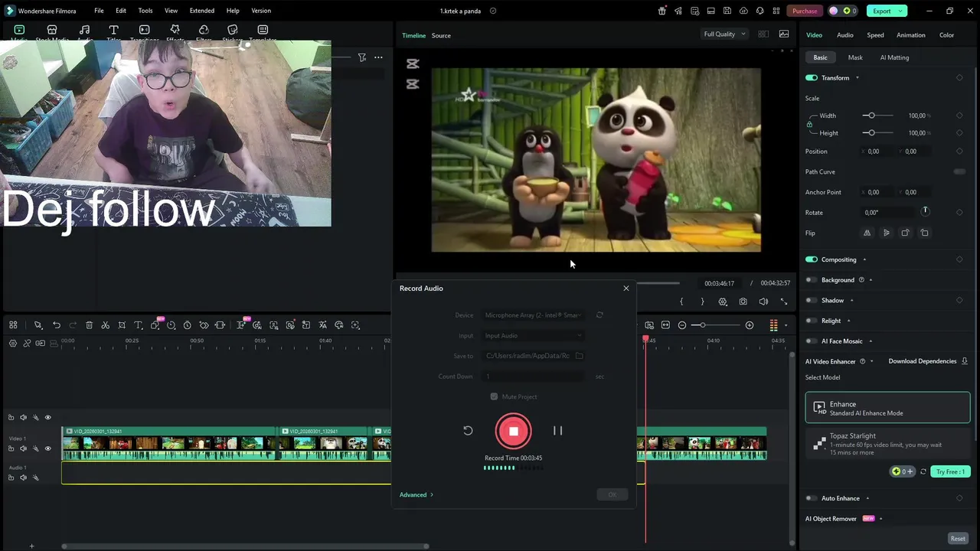The height and width of the screenshot is (551, 980).
Task: Click the Purchase button
Action: (x=805, y=11)
